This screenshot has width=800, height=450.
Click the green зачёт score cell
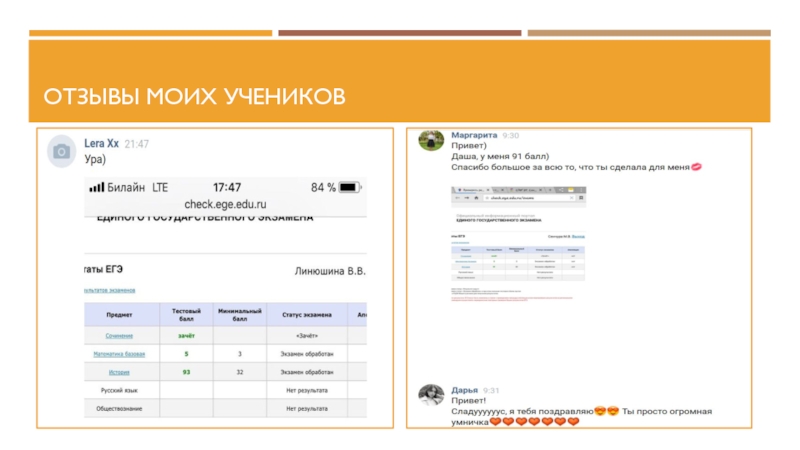[x=186, y=336]
